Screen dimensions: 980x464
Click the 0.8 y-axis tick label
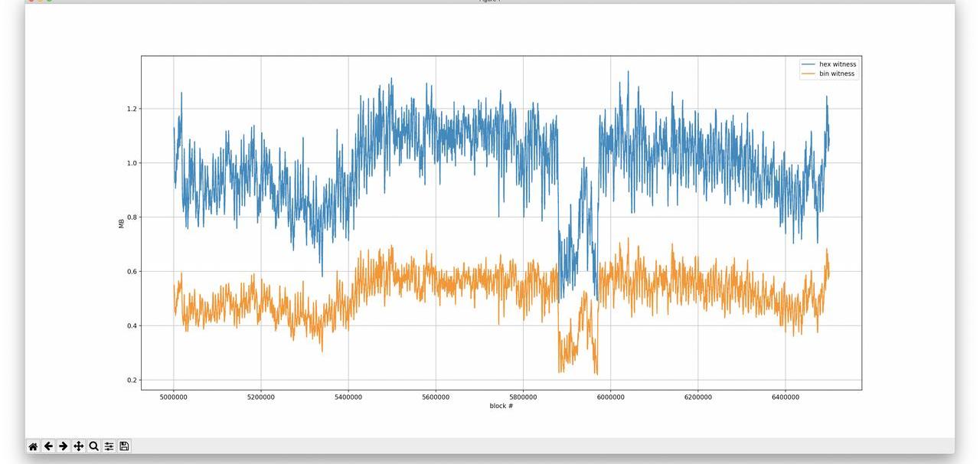click(132, 217)
